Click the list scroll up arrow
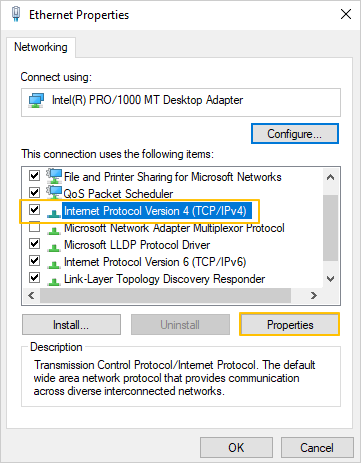Image resolution: width=361 pixels, height=463 pixels. coord(330,177)
